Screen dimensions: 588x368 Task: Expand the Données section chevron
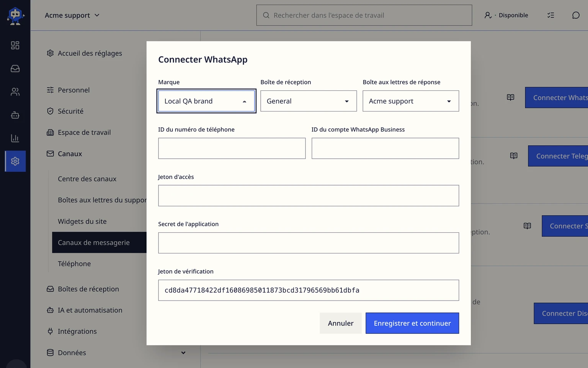pyautogui.click(x=183, y=353)
